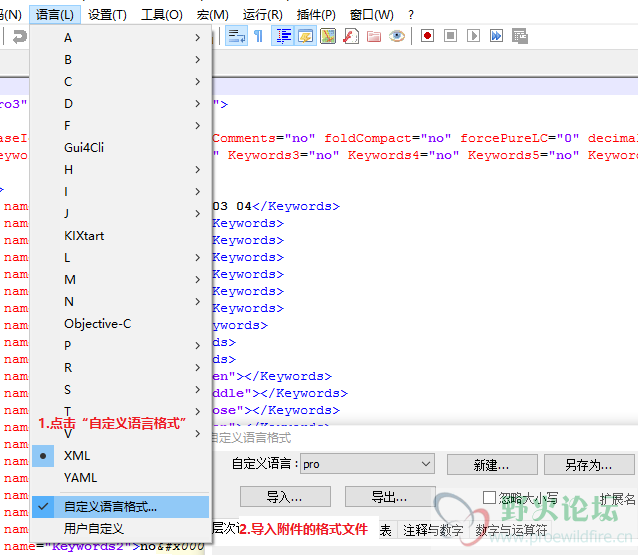Start macro recording with red dot icon
Image resolution: width=642 pixels, height=555 pixels.
pyautogui.click(x=427, y=36)
